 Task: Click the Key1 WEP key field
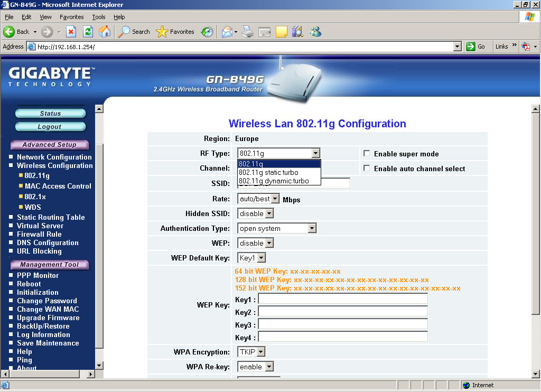pos(342,299)
